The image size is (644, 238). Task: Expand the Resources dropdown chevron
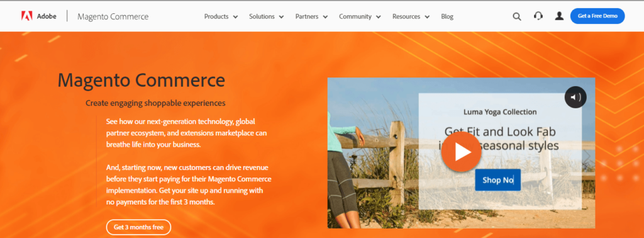[427, 17]
